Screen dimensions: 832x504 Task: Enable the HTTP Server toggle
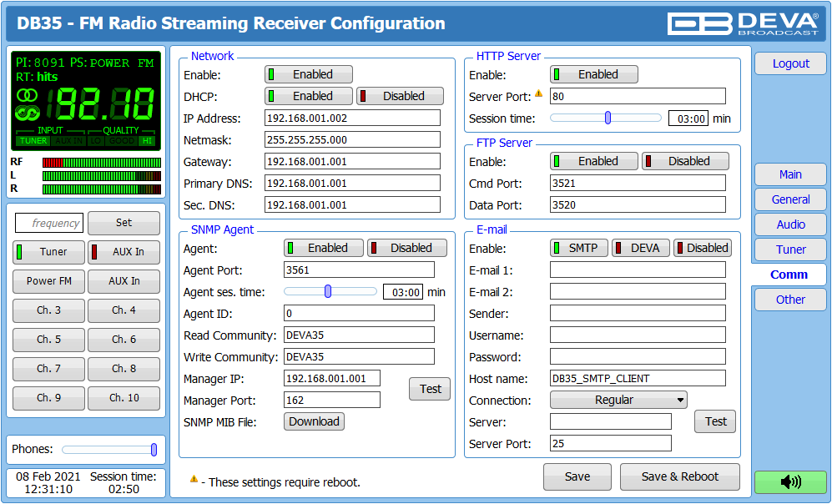(594, 74)
